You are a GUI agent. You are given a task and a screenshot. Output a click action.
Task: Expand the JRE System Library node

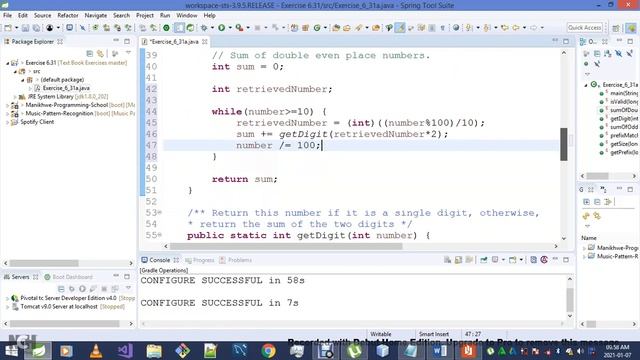coord(15,97)
